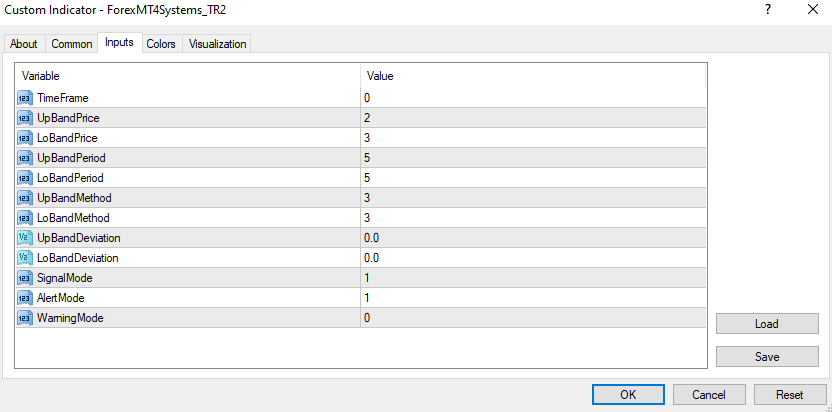
Task: Go to the Colors tab
Action: point(161,44)
